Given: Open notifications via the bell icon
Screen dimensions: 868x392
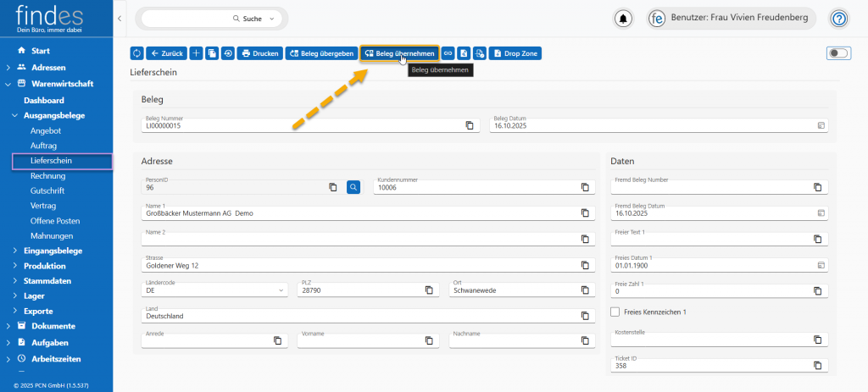Looking at the screenshot, I should (x=624, y=18).
